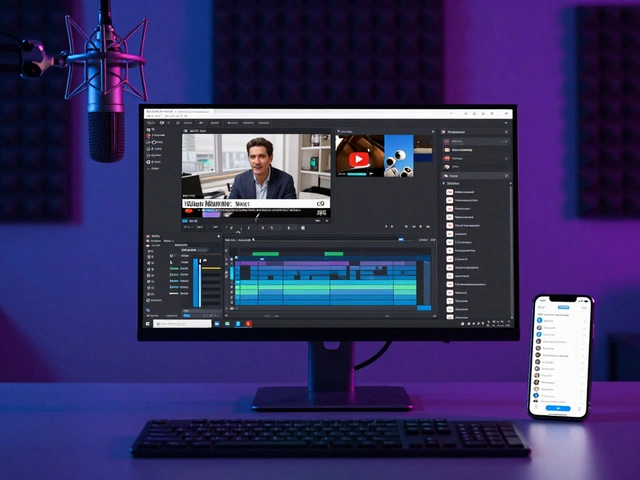Click the tall blue audio level meter
640x480 pixels.
click(196, 282)
